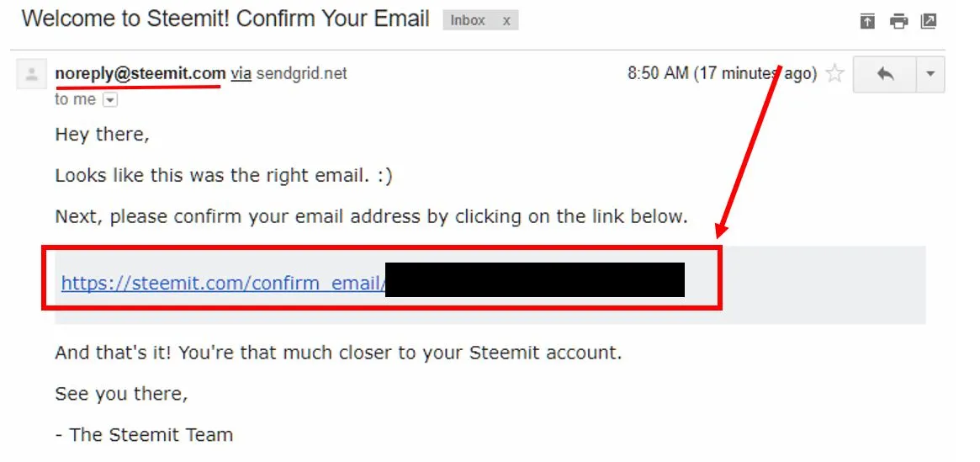Click the email subject "Welcome to Steemit!"
Viewport: 980px width, 462px height.
click(x=125, y=19)
